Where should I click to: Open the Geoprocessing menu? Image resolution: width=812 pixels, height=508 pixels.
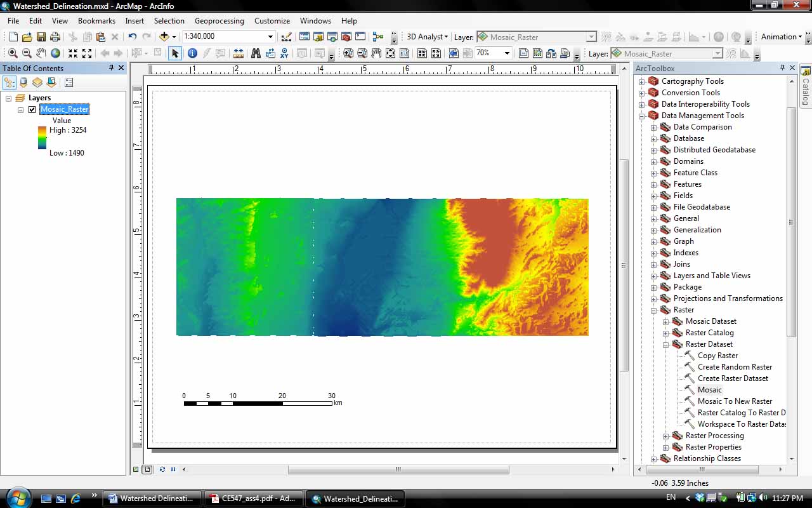coord(219,21)
